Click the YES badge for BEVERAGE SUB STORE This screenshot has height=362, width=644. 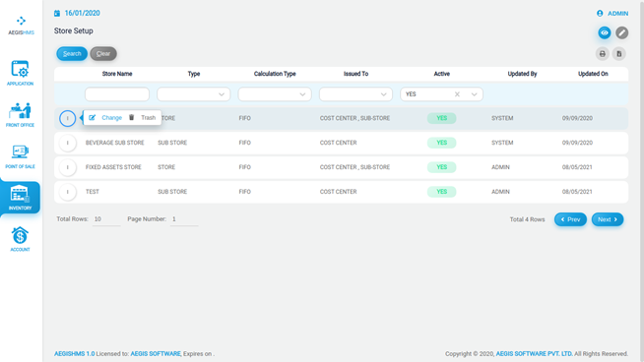[x=441, y=143]
